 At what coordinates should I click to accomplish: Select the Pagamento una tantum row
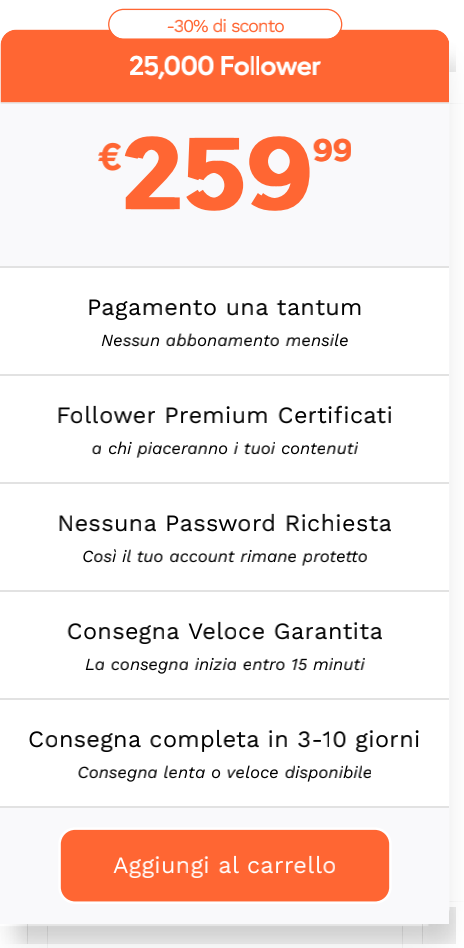tap(224, 321)
